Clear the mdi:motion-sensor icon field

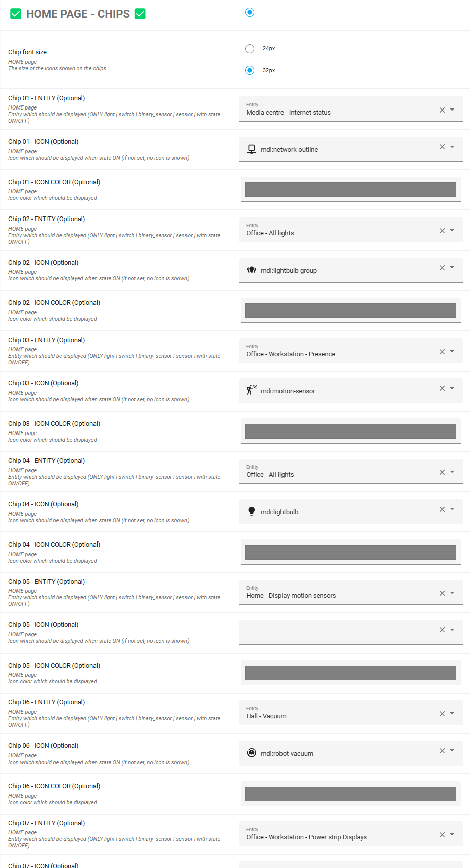442,388
